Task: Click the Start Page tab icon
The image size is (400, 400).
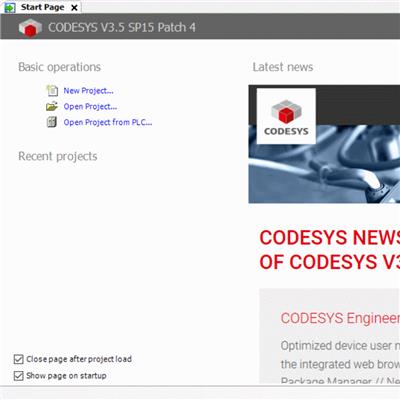Action: click(x=10, y=7)
